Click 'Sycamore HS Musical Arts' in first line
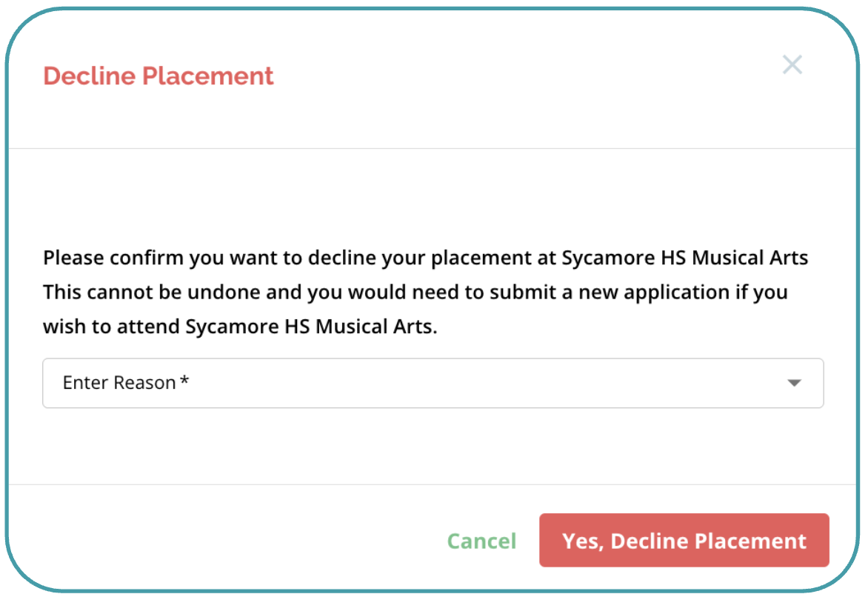The width and height of the screenshot is (868, 594). pos(684,258)
